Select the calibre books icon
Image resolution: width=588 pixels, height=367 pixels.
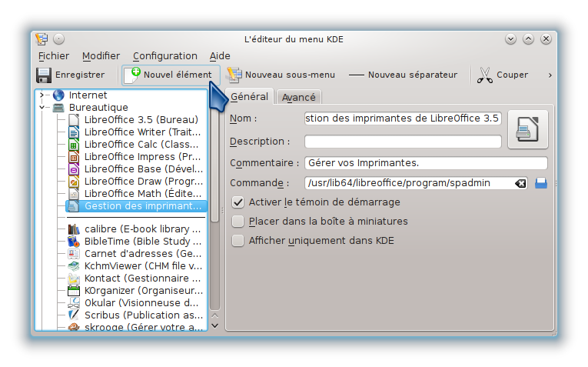click(x=74, y=229)
